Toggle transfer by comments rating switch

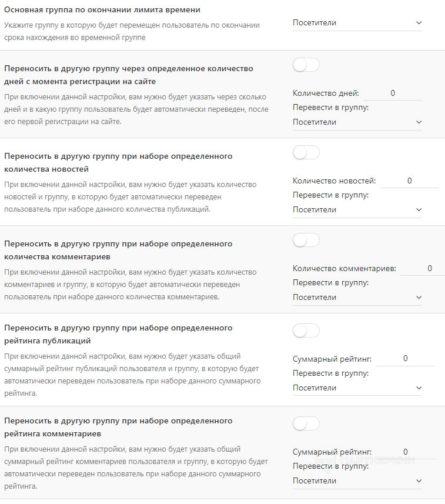[x=306, y=423]
